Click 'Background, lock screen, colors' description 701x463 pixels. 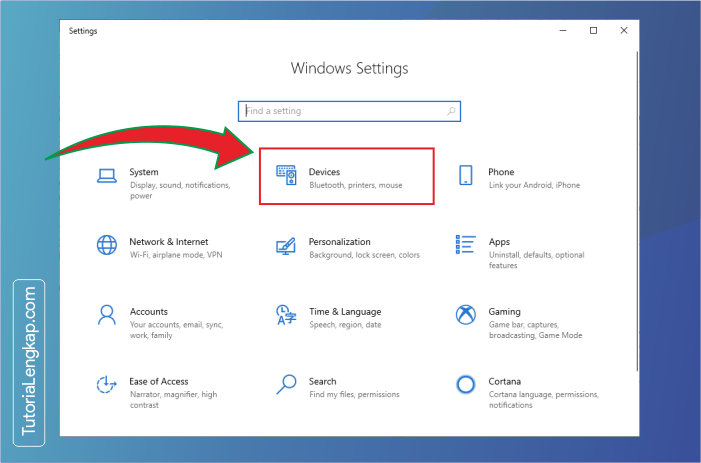tap(364, 255)
